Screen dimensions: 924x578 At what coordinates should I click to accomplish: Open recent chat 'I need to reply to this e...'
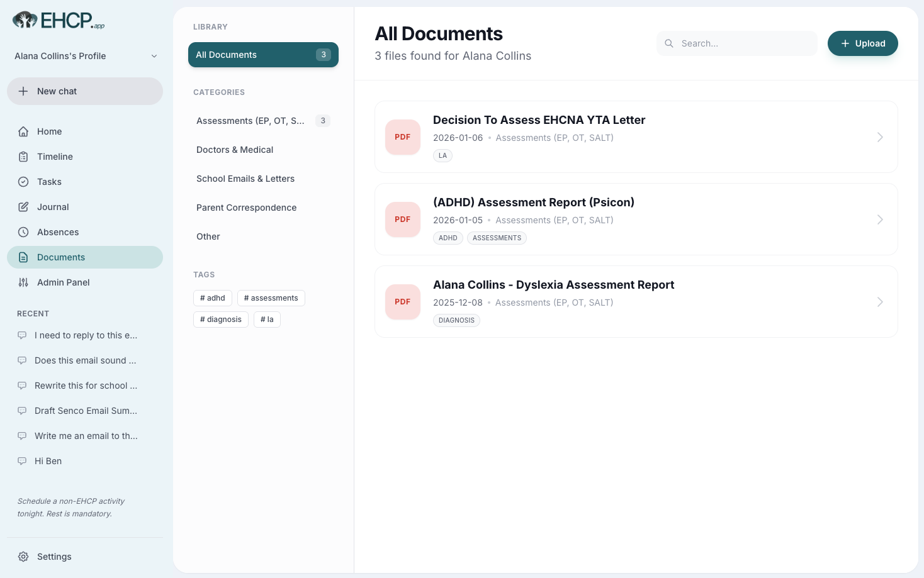[x=85, y=335]
